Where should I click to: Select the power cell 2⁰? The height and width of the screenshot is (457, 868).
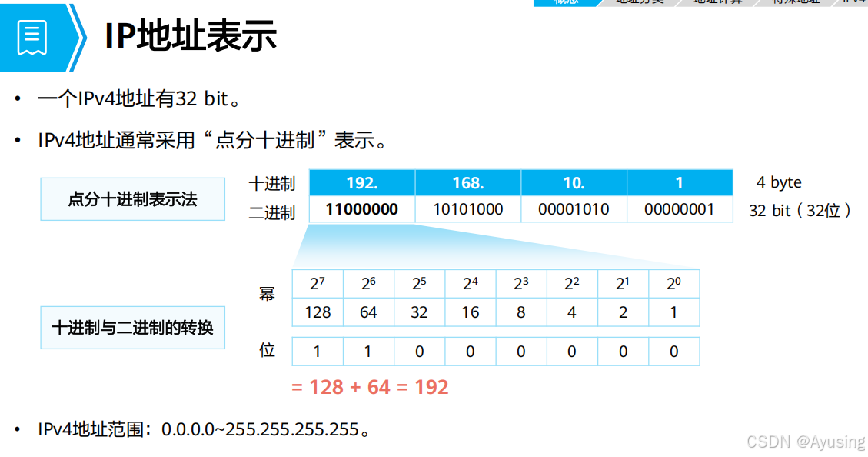673,284
